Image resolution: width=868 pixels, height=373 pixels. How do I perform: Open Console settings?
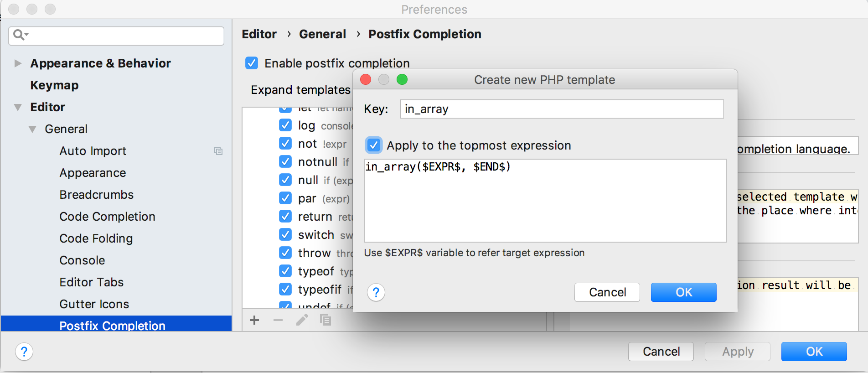point(82,260)
